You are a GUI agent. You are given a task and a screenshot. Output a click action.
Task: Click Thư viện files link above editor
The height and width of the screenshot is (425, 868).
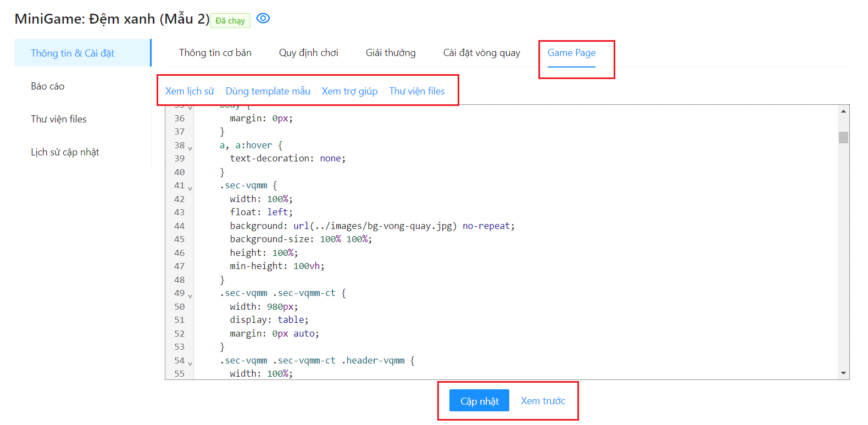point(417,91)
